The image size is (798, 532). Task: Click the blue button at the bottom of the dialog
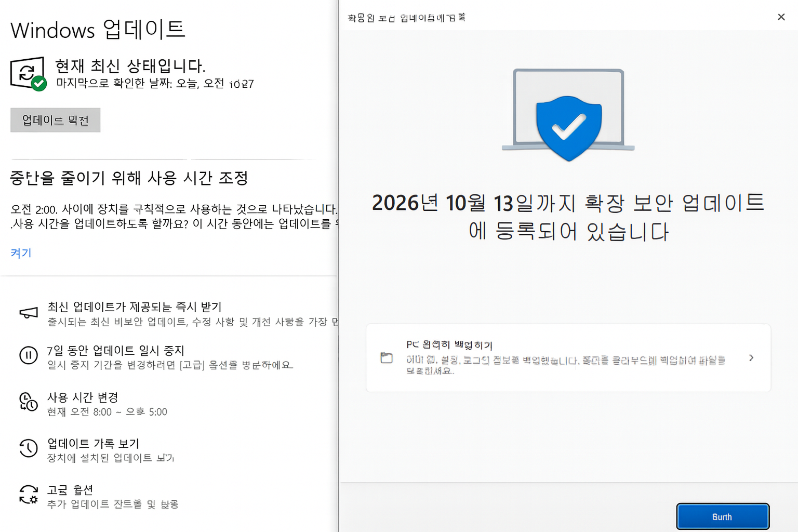tap(723, 516)
